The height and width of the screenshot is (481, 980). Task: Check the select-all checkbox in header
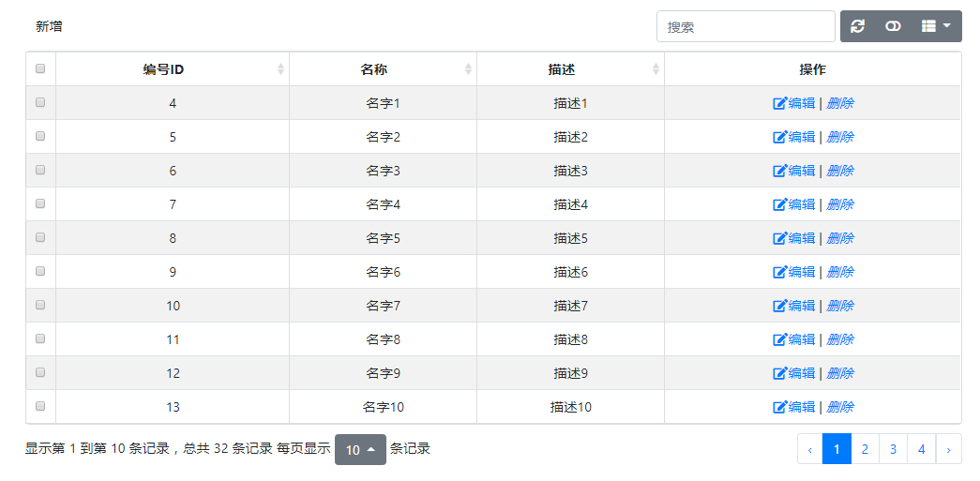pyautogui.click(x=40, y=68)
